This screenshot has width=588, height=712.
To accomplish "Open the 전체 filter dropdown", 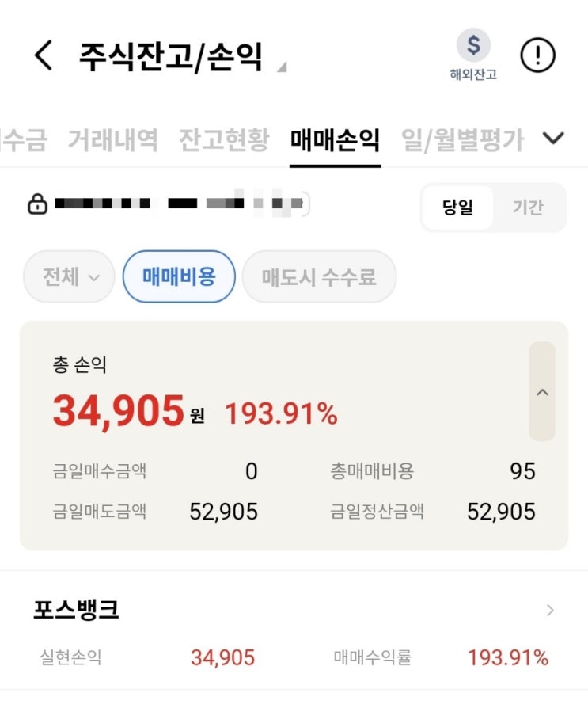I will [69, 276].
